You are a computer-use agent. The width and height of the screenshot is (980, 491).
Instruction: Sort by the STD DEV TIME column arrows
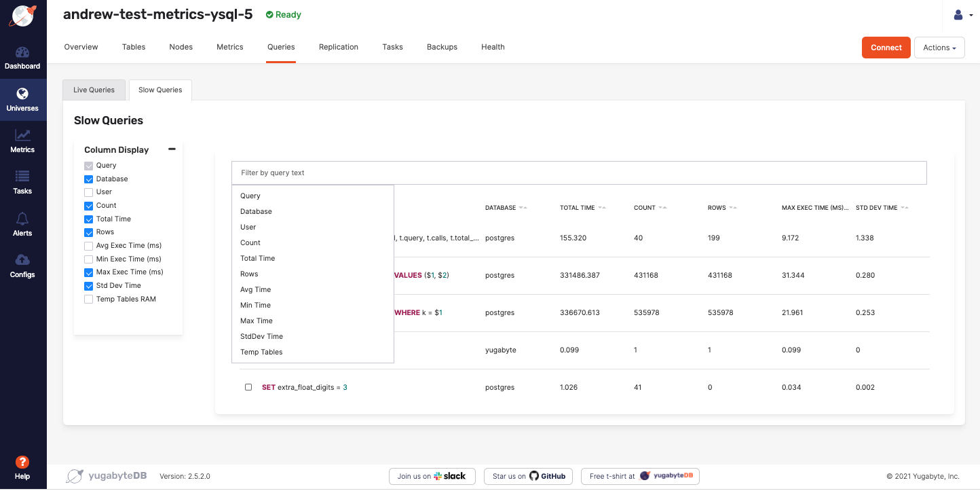(904, 208)
